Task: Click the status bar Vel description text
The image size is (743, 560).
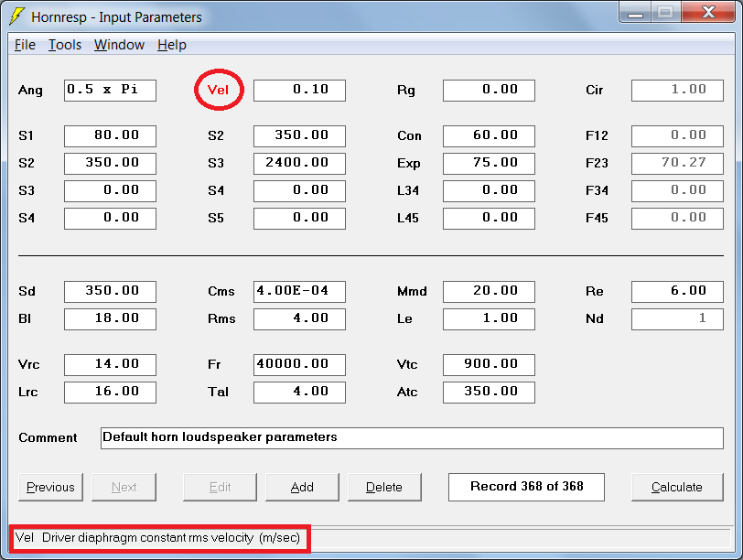Action: tap(157, 538)
